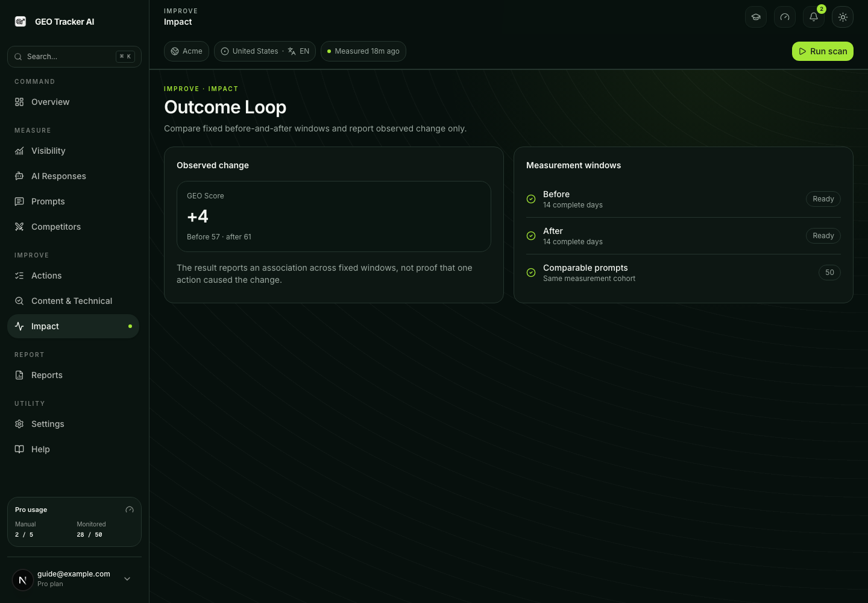Click the GEO Score +4 card
The width and height of the screenshot is (868, 603).
[x=334, y=216]
